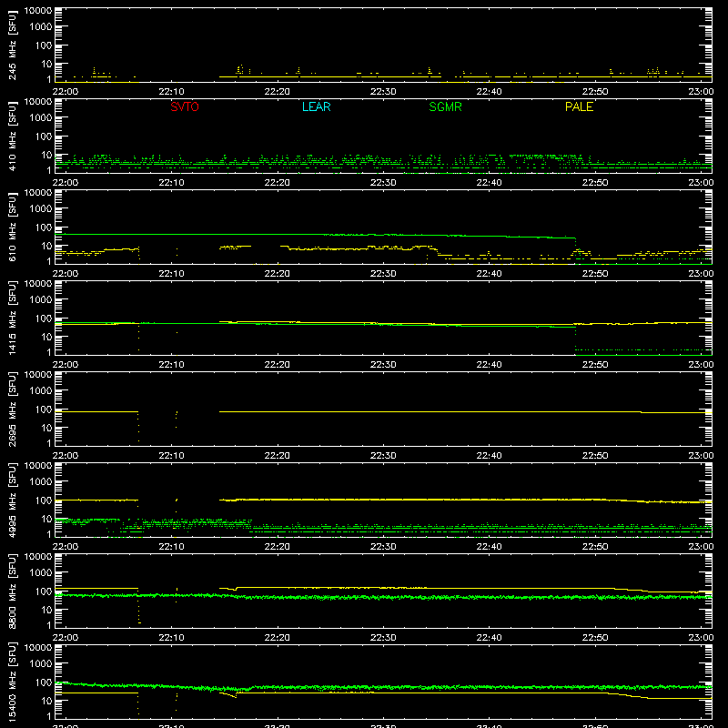Viewport: 728px width, 728px height.
Task: Select the 4995 MHz [SFU] axis title
Action: [x=13, y=500]
